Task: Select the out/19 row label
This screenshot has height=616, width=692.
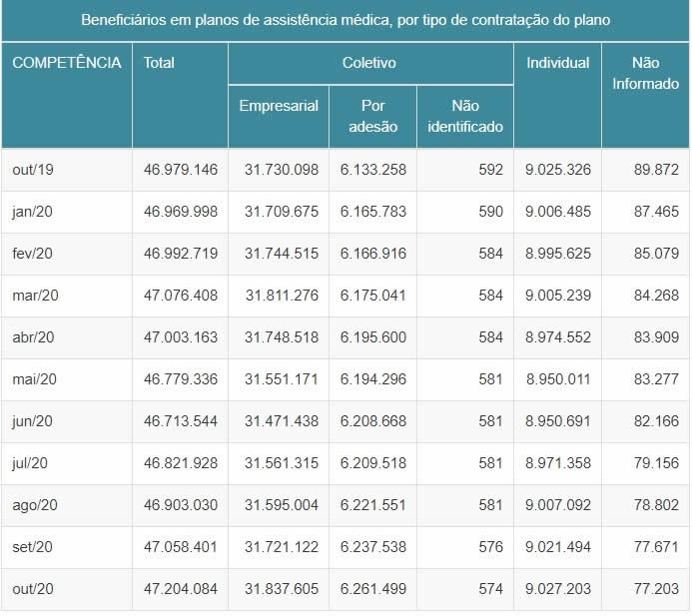Action: tap(33, 170)
